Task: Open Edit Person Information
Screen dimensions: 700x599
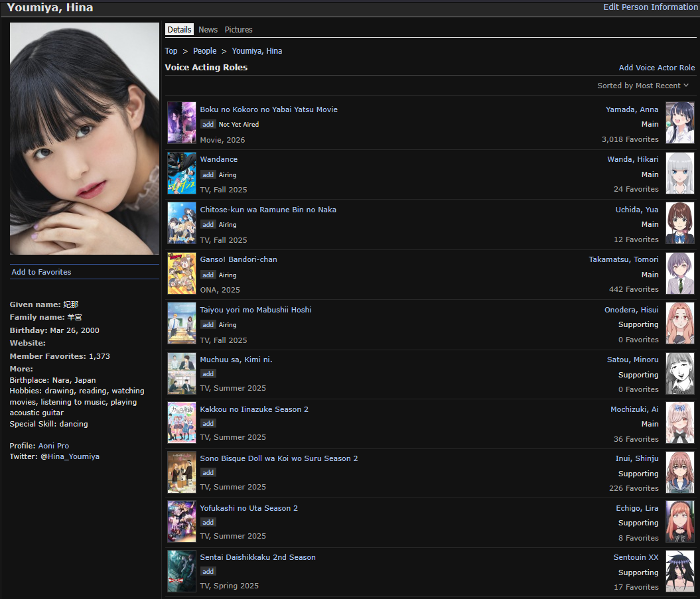Action: tap(650, 7)
